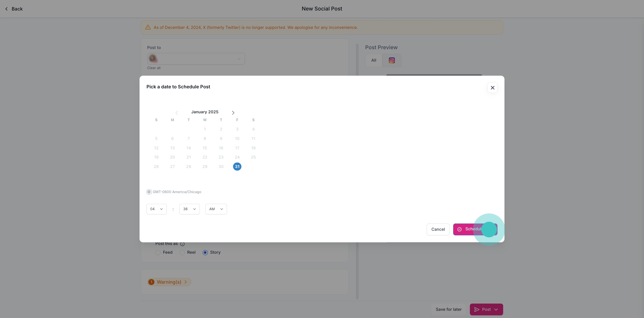Expand the Warning(s) badge
The image size is (644, 318).
[x=169, y=282]
